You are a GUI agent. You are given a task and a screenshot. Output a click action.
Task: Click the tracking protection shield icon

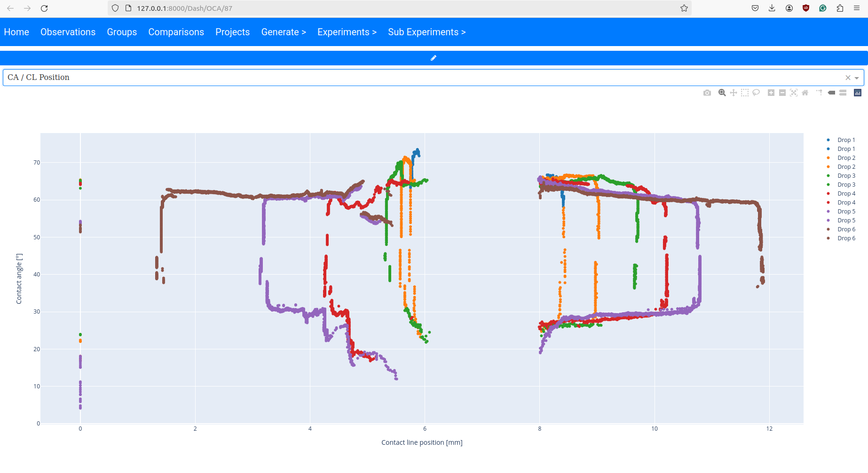[115, 8]
